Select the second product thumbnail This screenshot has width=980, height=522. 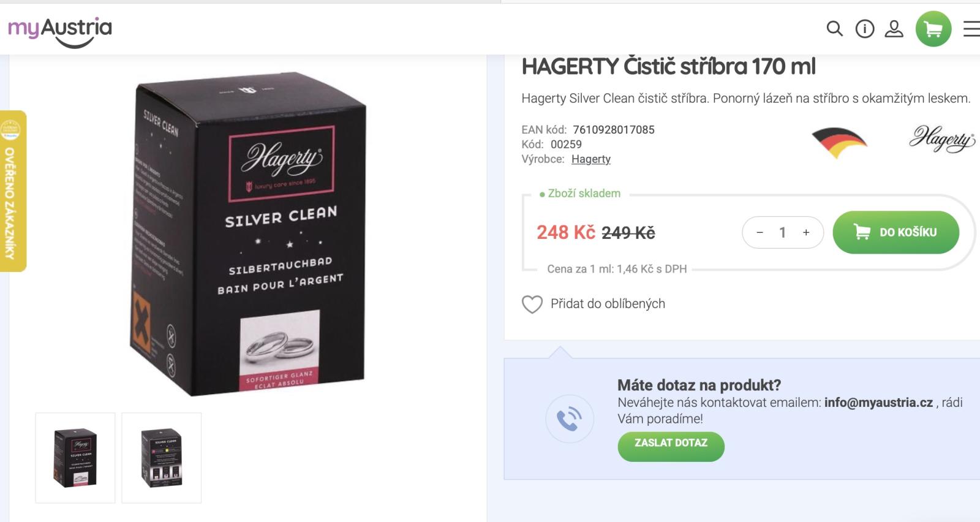pyautogui.click(x=162, y=458)
